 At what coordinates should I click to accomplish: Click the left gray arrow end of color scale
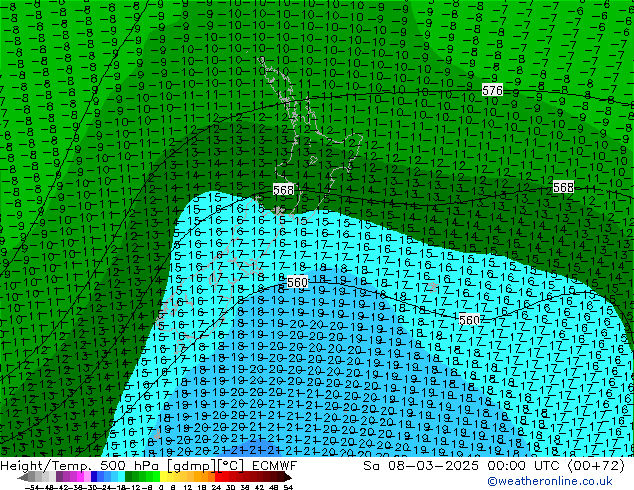click(23, 477)
